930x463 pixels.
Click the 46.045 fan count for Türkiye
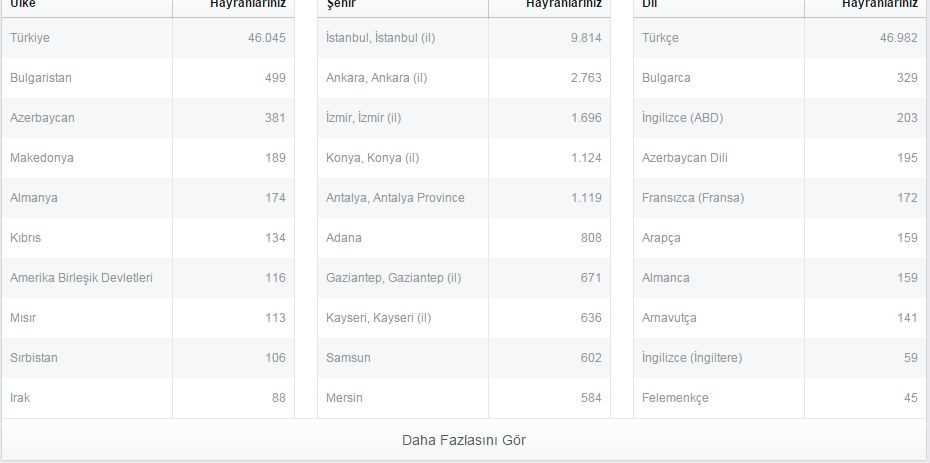pos(266,38)
